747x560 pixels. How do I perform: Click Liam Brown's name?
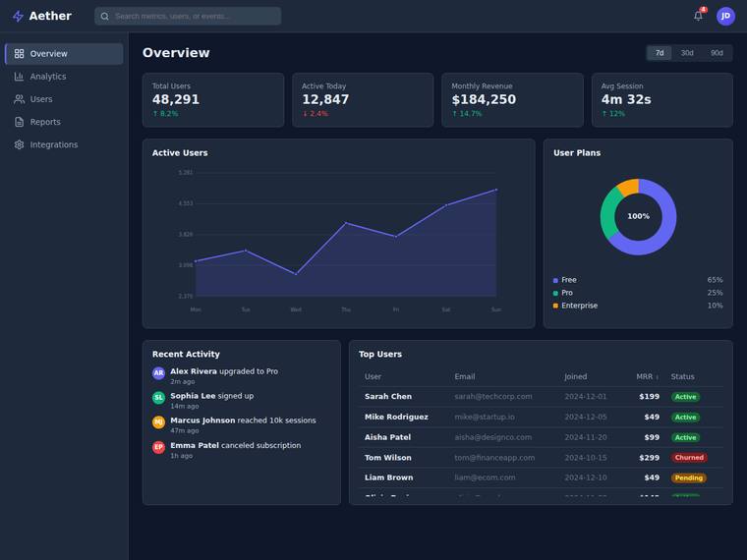389,477
